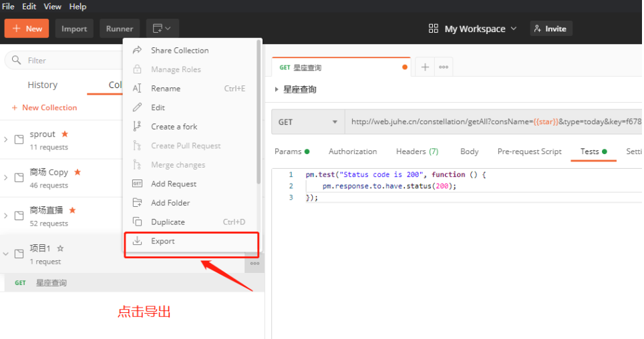Click the New button

(x=27, y=28)
